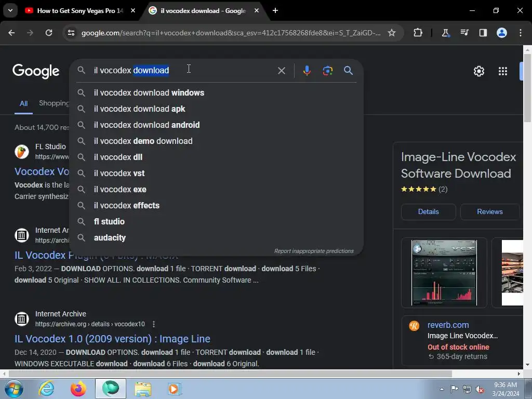This screenshot has width=532, height=399.
Task: Launch Internet Explorer from taskbar
Action: point(46,389)
